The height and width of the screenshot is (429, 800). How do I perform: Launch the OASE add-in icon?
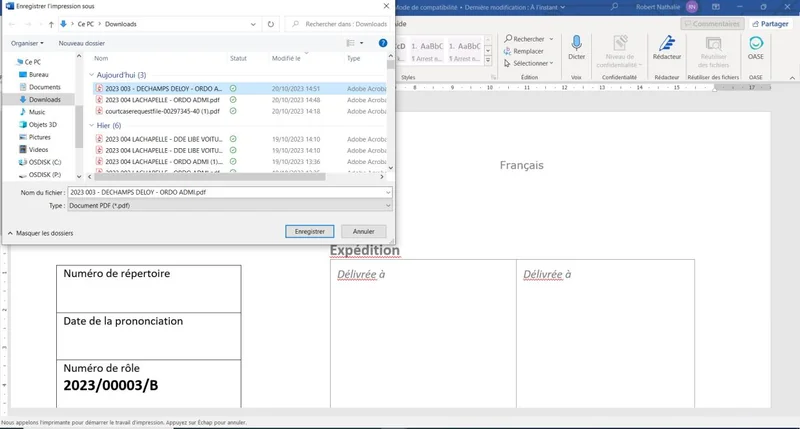pos(756,46)
